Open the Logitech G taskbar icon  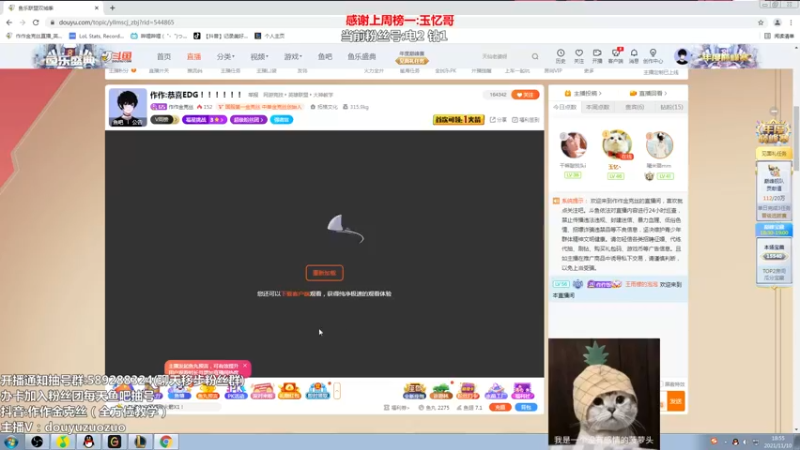(114, 441)
